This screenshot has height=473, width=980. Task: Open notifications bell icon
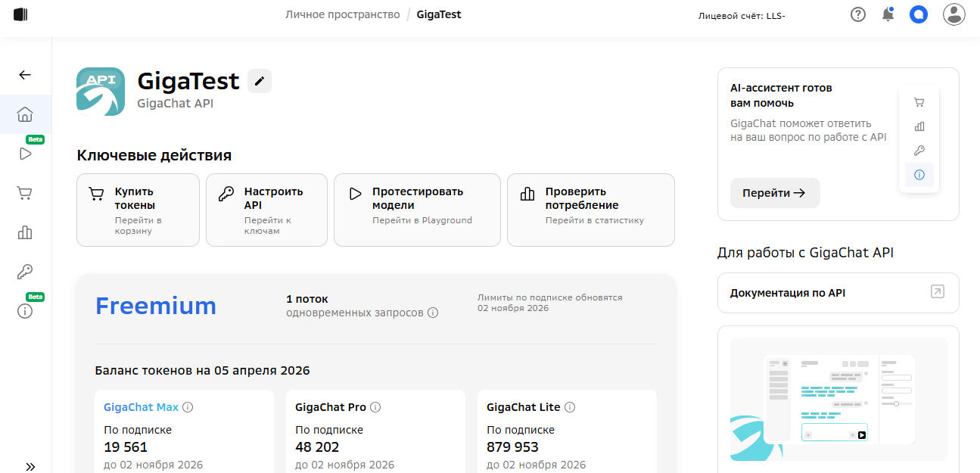coord(888,14)
